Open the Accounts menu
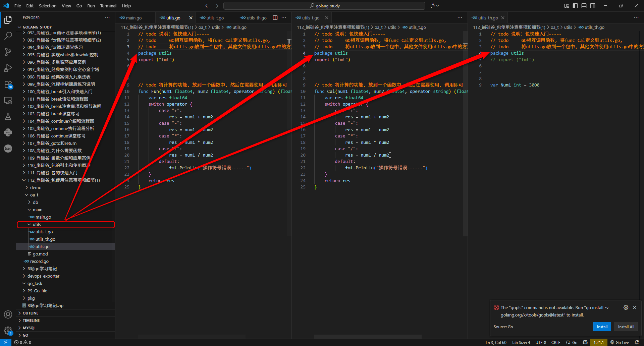The image size is (644, 346). tap(8, 314)
